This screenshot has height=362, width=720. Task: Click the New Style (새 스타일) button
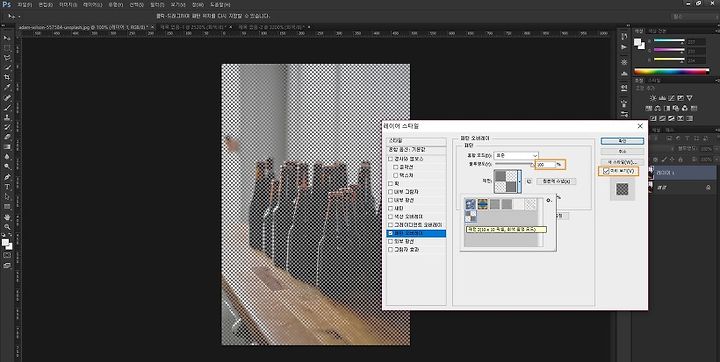pos(622,162)
